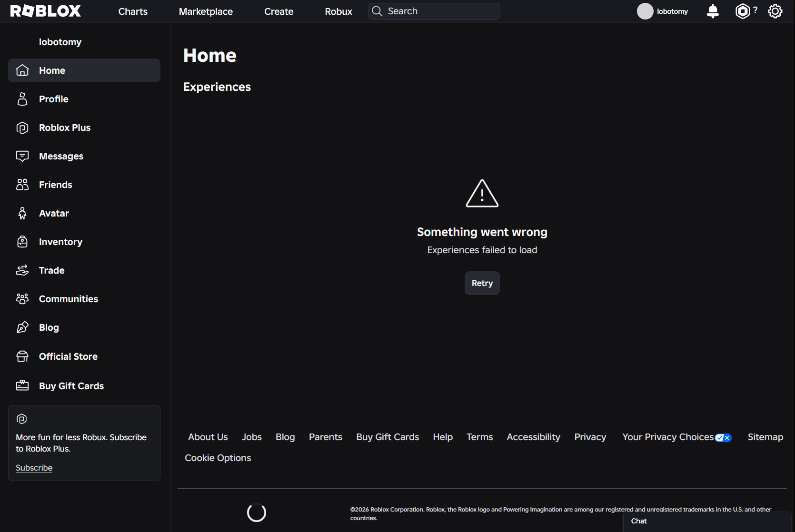
Task: Click the Official Store shop icon
Action: (22, 356)
